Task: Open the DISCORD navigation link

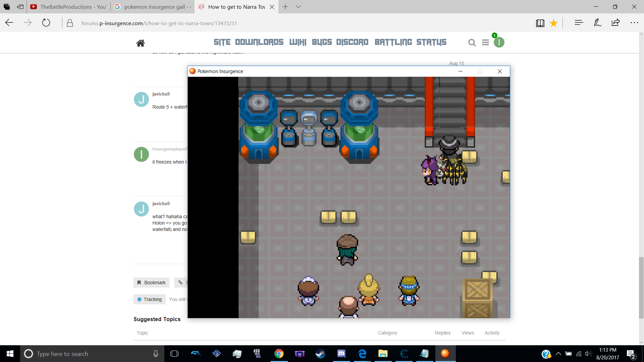Action: pos(352,42)
